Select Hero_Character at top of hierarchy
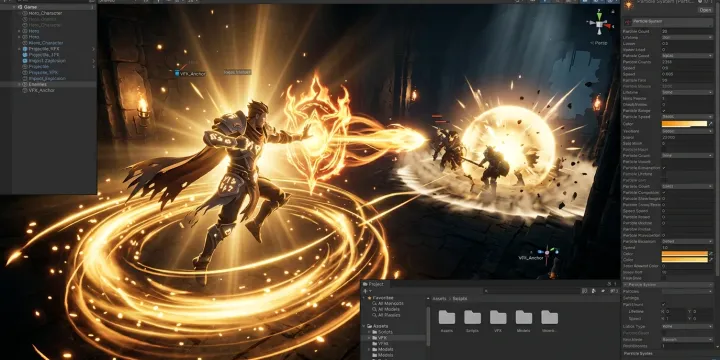This screenshot has height=360, width=720. click(x=45, y=13)
